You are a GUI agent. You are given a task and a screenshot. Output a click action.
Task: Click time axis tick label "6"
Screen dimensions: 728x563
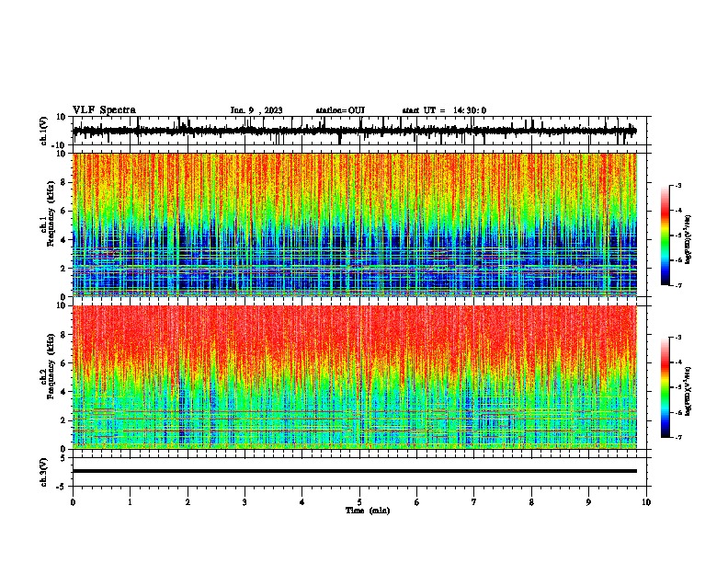pyautogui.click(x=417, y=502)
